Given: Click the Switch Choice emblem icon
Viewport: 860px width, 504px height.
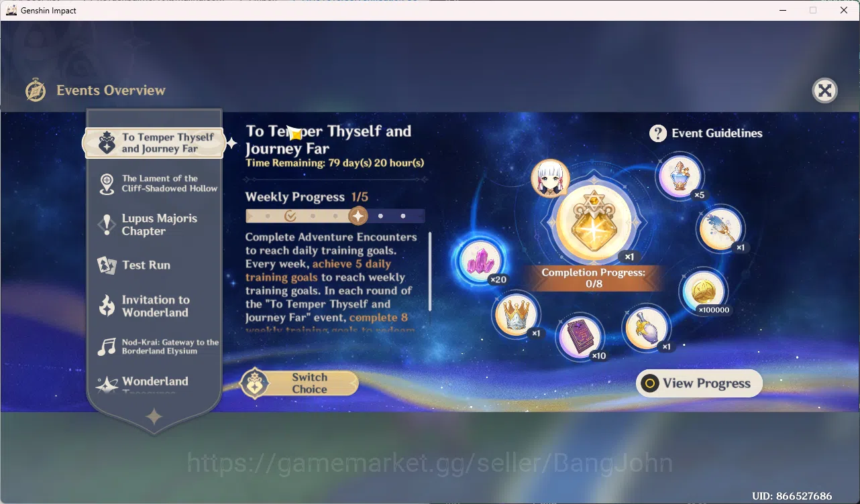Looking at the screenshot, I should pos(255,383).
